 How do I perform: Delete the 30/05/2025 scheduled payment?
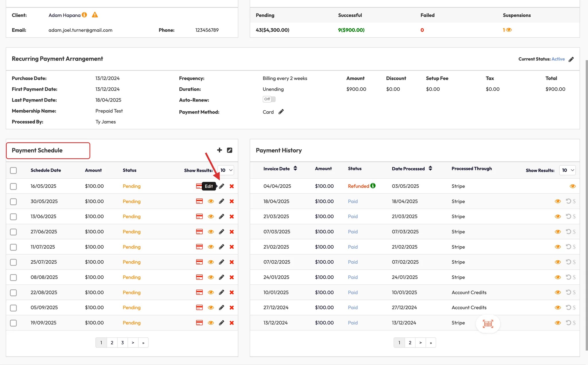pos(232,201)
